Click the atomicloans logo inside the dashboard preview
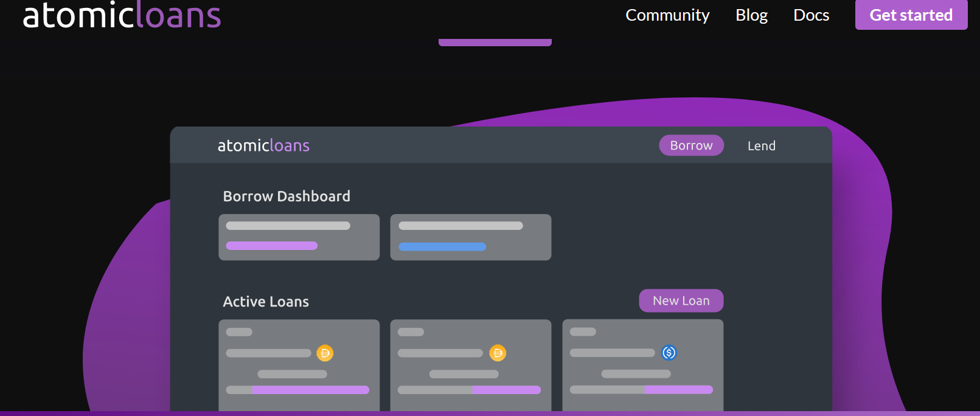The width and height of the screenshot is (980, 416). pyautogui.click(x=263, y=145)
